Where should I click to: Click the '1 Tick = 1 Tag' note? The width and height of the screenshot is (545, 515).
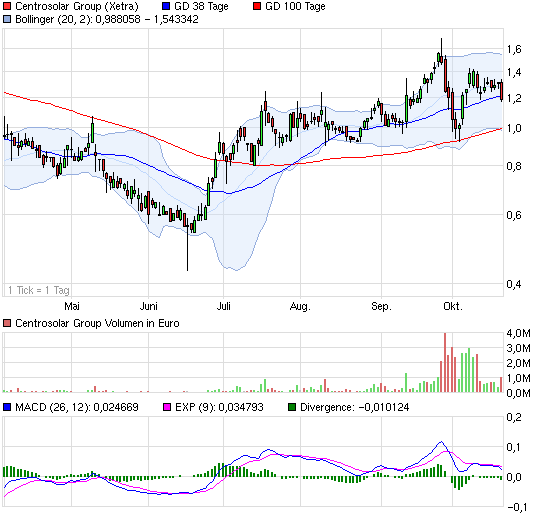pos(39,290)
